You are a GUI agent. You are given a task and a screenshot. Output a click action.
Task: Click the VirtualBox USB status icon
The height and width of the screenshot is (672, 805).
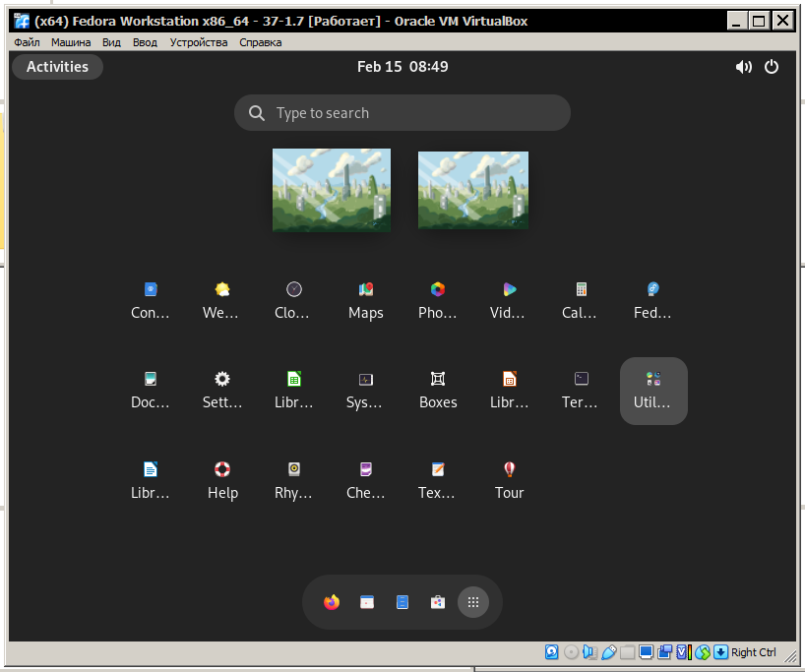(x=608, y=652)
